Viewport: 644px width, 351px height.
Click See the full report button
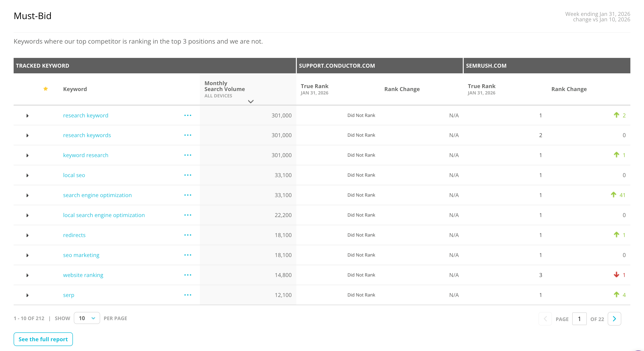tap(43, 339)
